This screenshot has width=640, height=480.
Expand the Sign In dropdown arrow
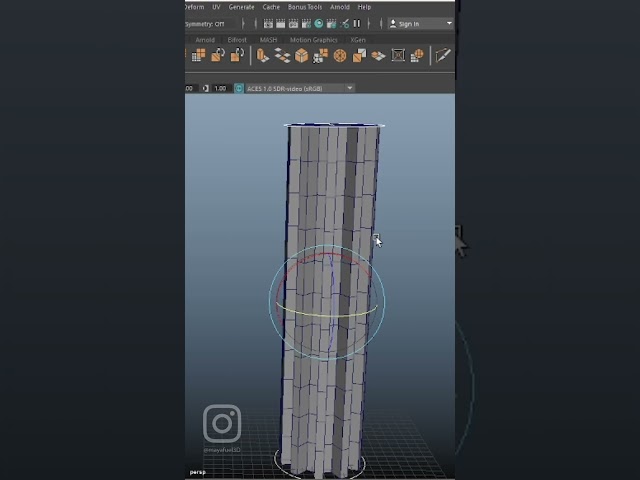click(449, 24)
